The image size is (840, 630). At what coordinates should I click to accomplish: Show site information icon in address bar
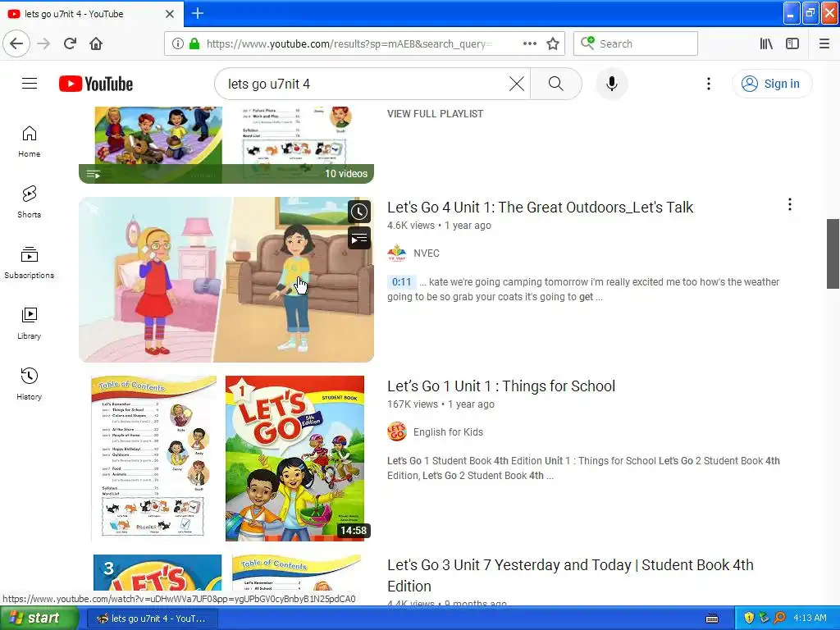[x=177, y=43]
